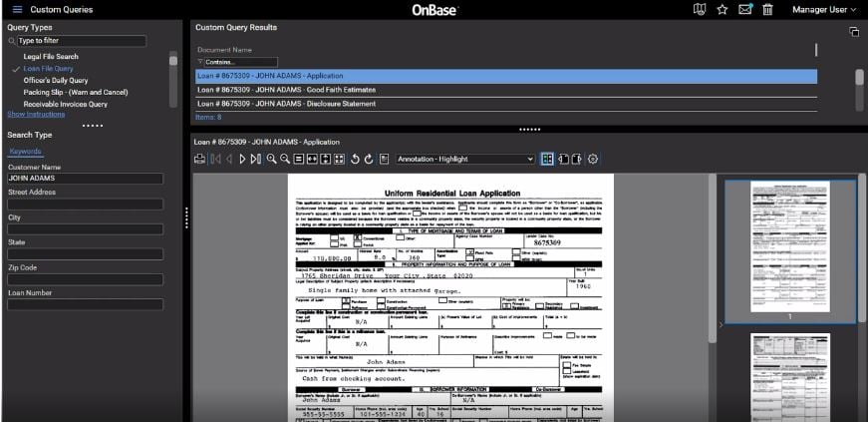Select Packing Slip (Warn and Cancel) query
The image size is (868, 422).
tap(76, 92)
